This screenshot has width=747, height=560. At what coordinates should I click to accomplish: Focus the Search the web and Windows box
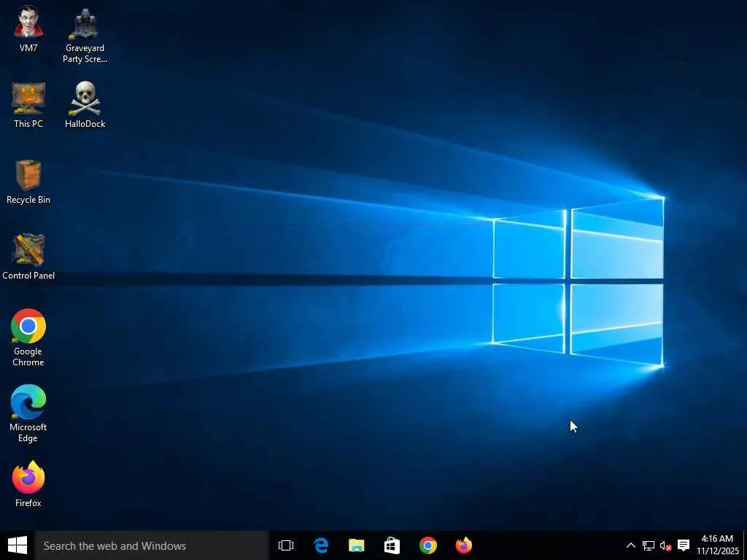(x=152, y=545)
